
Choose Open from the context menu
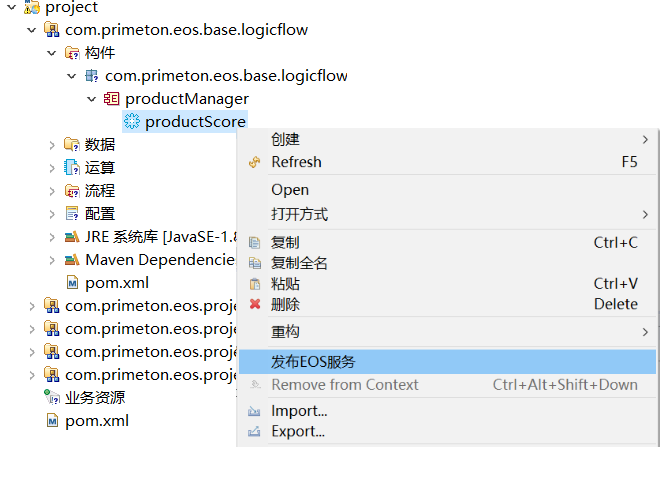click(x=290, y=190)
